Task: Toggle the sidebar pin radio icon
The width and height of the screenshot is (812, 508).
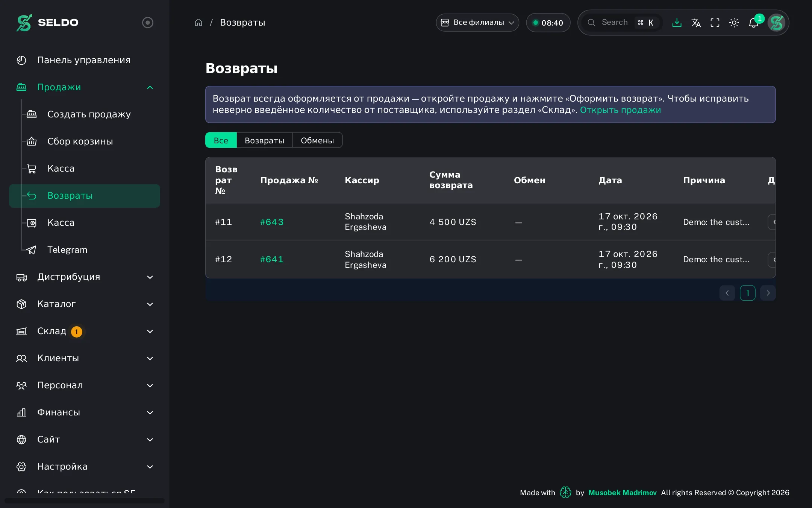Action: [x=148, y=23]
